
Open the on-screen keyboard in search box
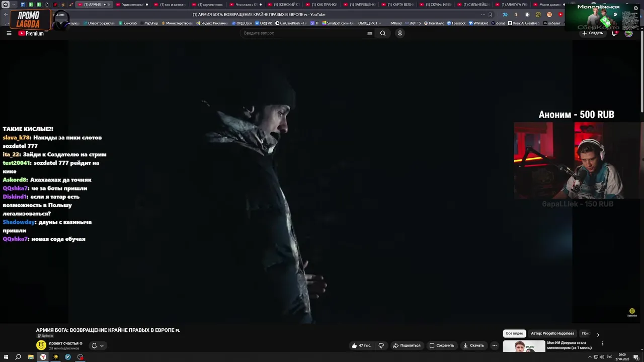click(370, 33)
